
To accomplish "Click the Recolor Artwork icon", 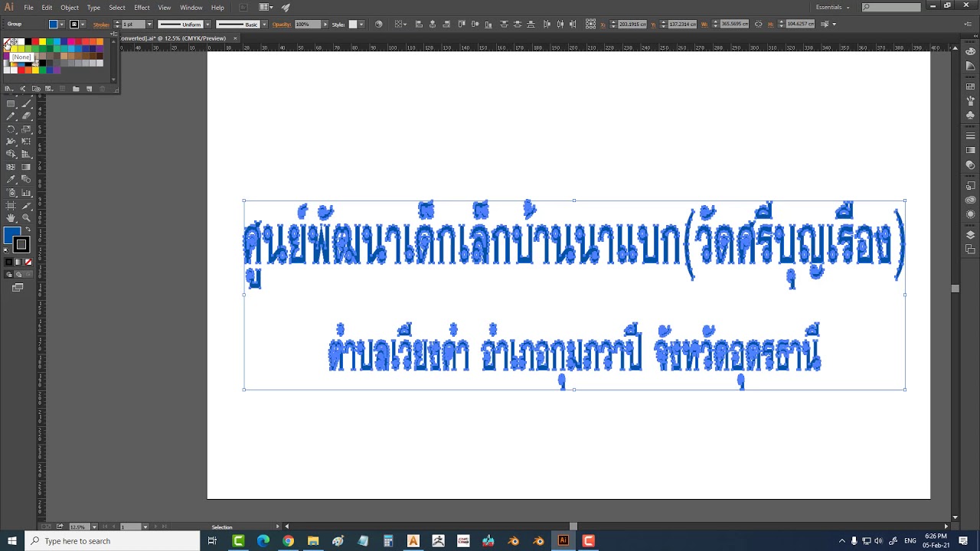I will point(378,24).
